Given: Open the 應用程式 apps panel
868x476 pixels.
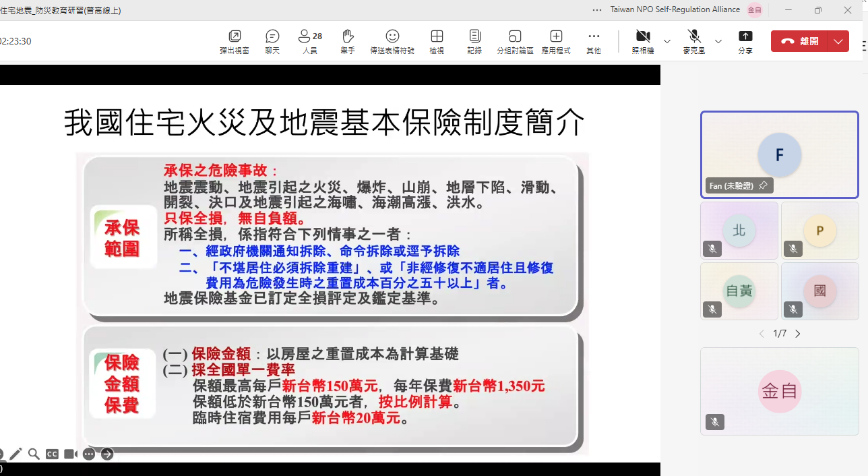Looking at the screenshot, I should tap(555, 40).
